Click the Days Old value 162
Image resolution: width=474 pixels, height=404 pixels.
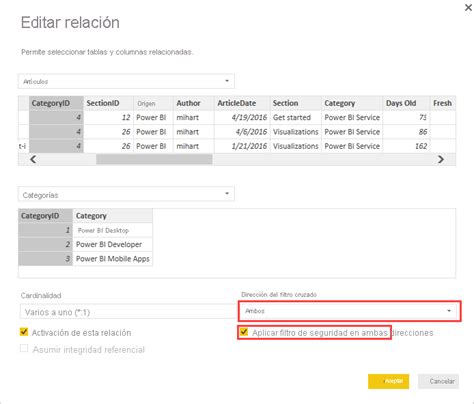pyautogui.click(x=406, y=146)
